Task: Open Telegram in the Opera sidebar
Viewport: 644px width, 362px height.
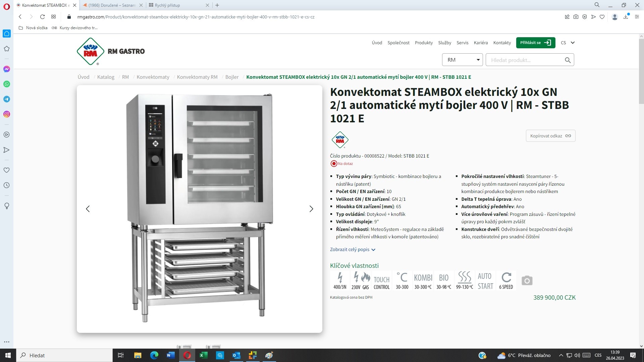Action: tap(6, 99)
